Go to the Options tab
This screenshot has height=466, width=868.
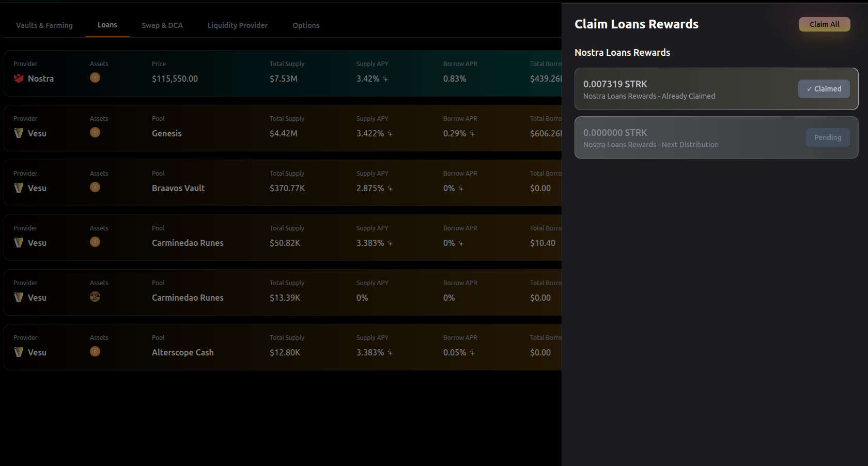(x=306, y=25)
